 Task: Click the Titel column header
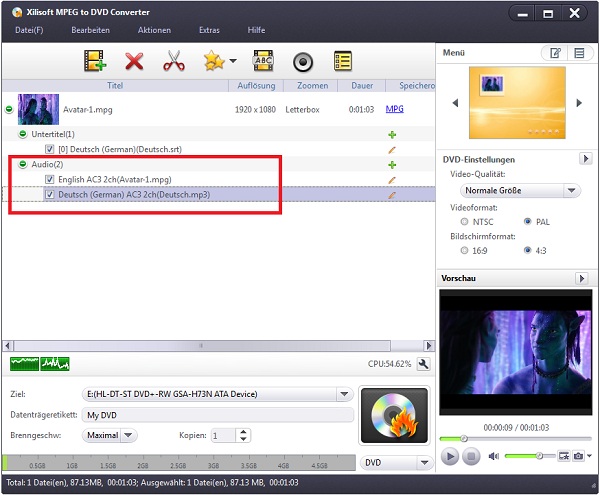coord(115,86)
